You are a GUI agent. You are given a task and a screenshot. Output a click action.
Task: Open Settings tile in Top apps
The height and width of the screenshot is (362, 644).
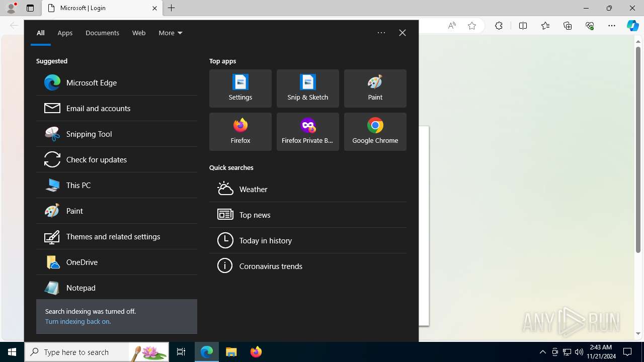coord(240,88)
